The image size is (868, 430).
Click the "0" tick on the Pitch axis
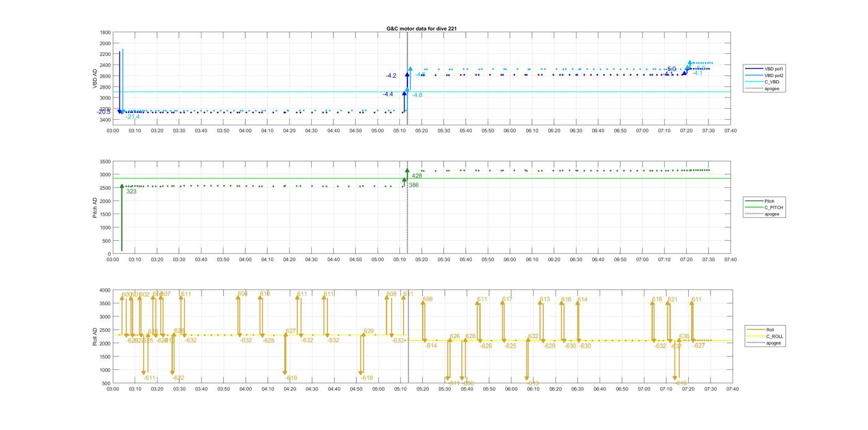pyautogui.click(x=109, y=254)
